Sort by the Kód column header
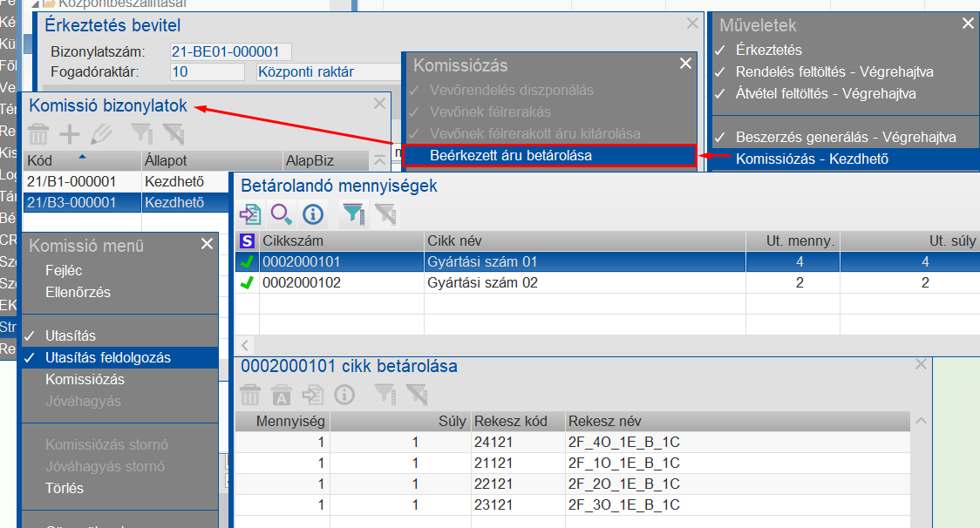Image resolution: width=980 pixels, height=528 pixels. coord(83,160)
